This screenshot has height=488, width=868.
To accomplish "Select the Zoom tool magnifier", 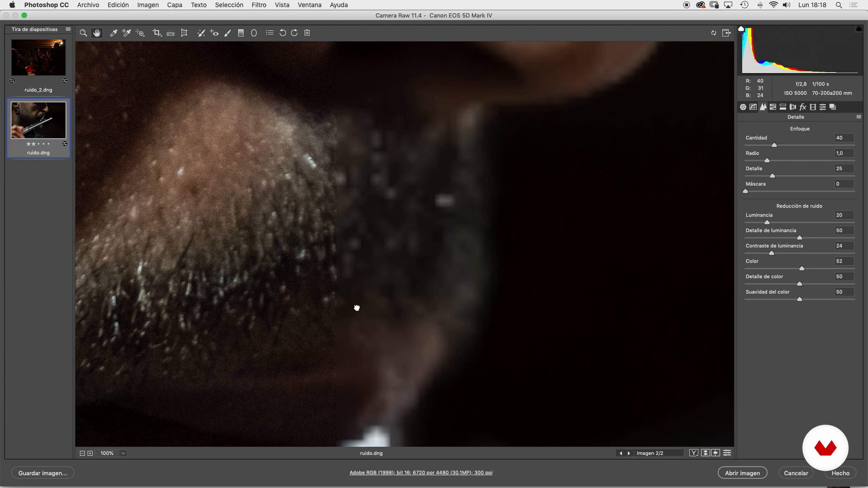I will click(x=83, y=33).
